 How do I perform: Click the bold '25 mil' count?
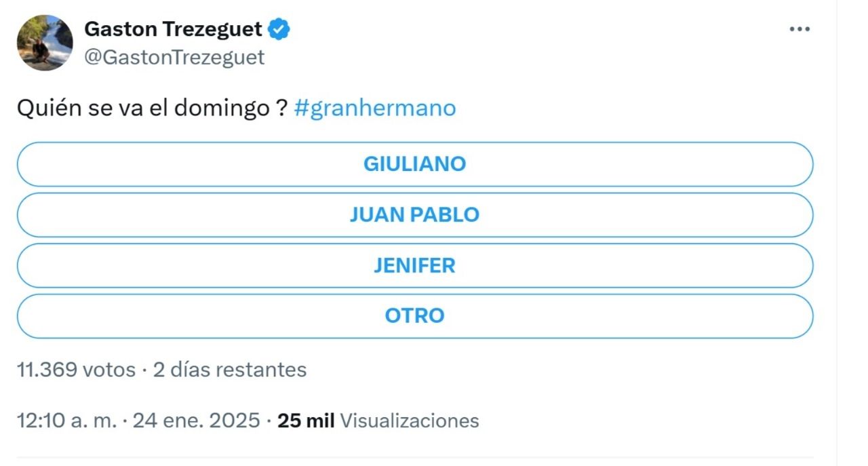coord(306,421)
